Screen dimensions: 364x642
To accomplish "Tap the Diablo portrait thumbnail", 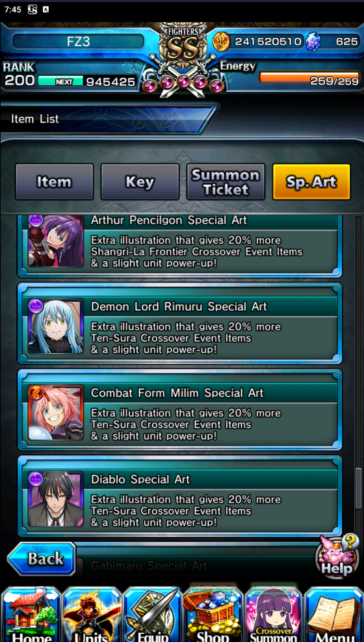I will tap(56, 499).
